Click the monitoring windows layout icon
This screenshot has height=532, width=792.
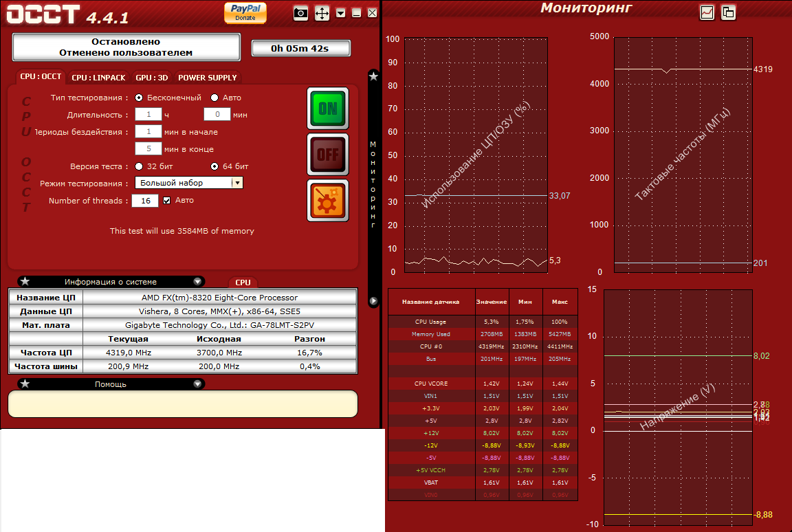tap(728, 12)
